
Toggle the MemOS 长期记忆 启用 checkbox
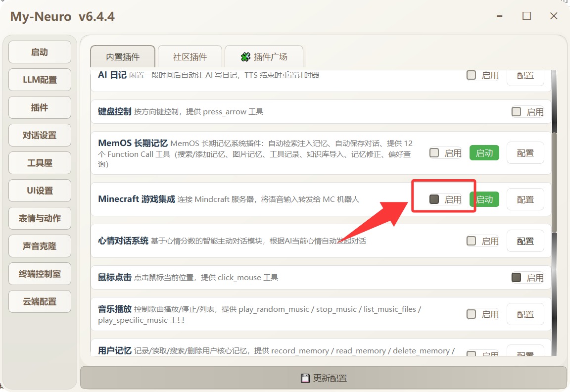(x=434, y=153)
